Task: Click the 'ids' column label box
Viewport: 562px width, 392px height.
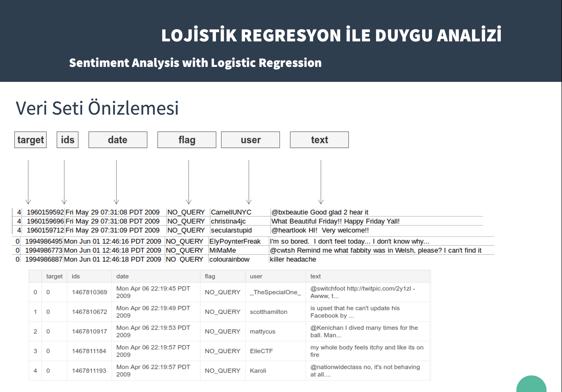Action: (68, 140)
